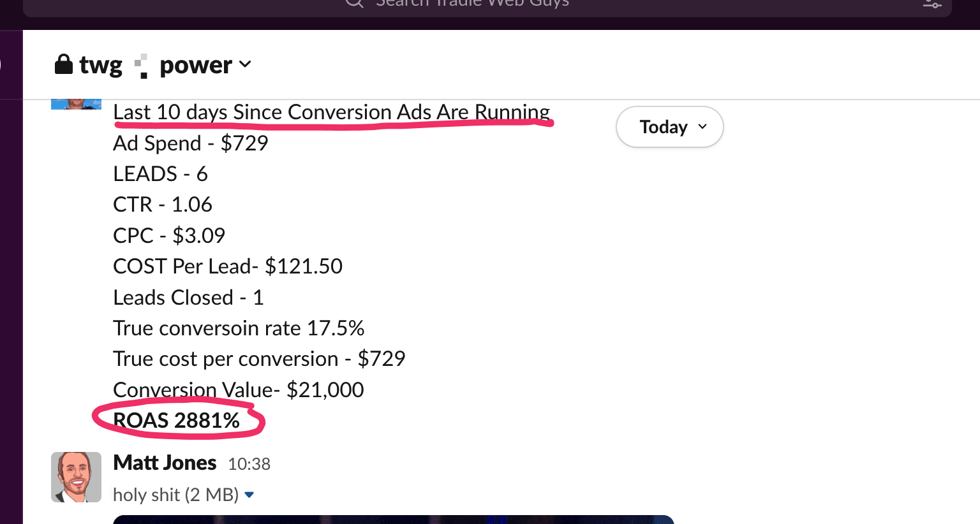Click the search magnifier icon
This screenshot has width=980, height=524.
[355, 3]
